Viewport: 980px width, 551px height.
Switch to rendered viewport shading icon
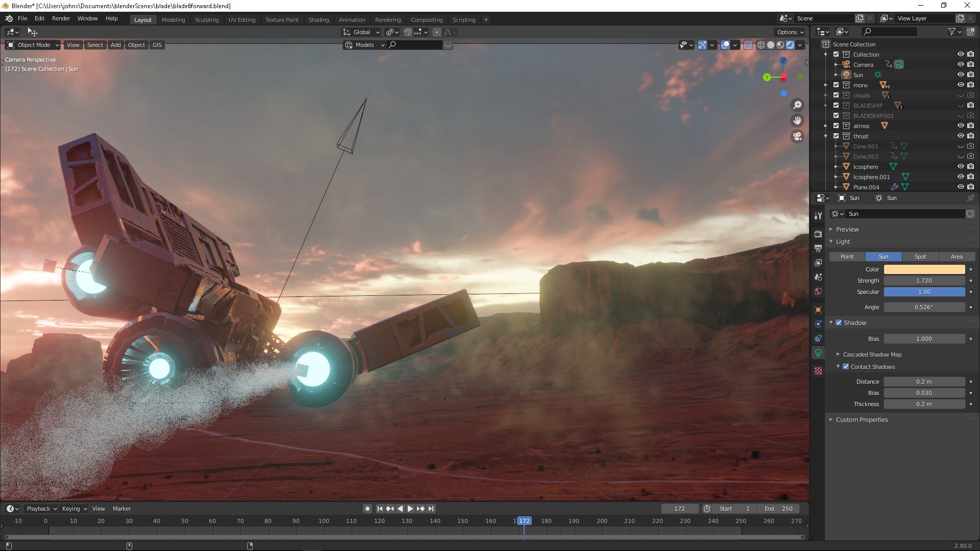click(790, 45)
